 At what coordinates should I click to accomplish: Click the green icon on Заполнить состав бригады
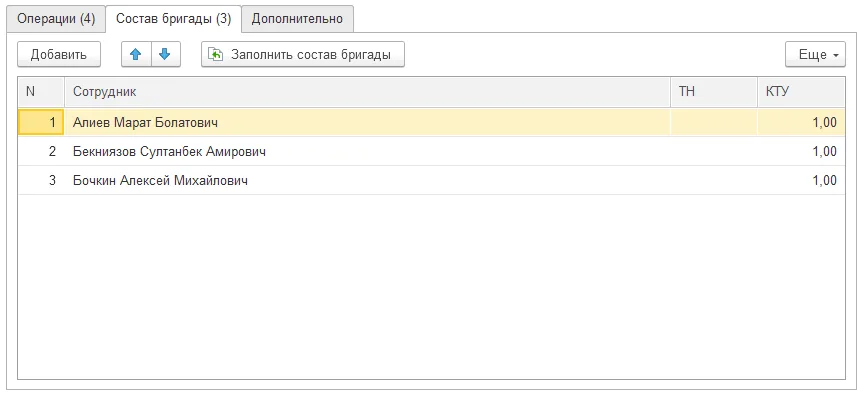coord(215,54)
